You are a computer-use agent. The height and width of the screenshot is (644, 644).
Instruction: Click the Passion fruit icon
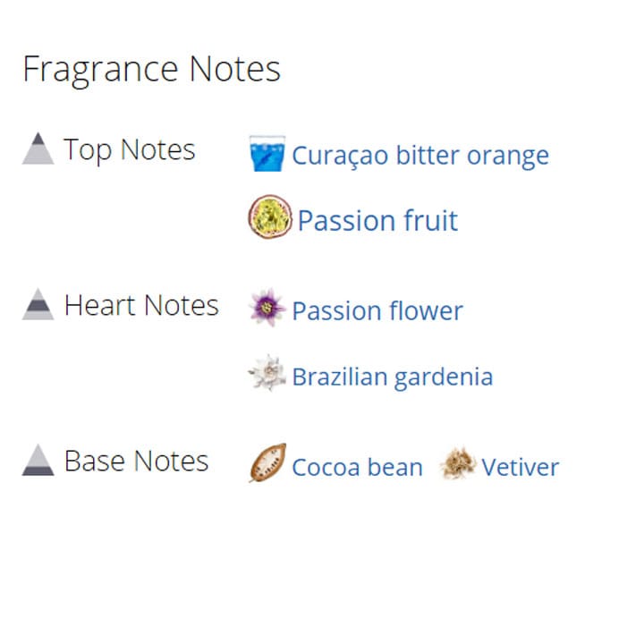point(269,217)
